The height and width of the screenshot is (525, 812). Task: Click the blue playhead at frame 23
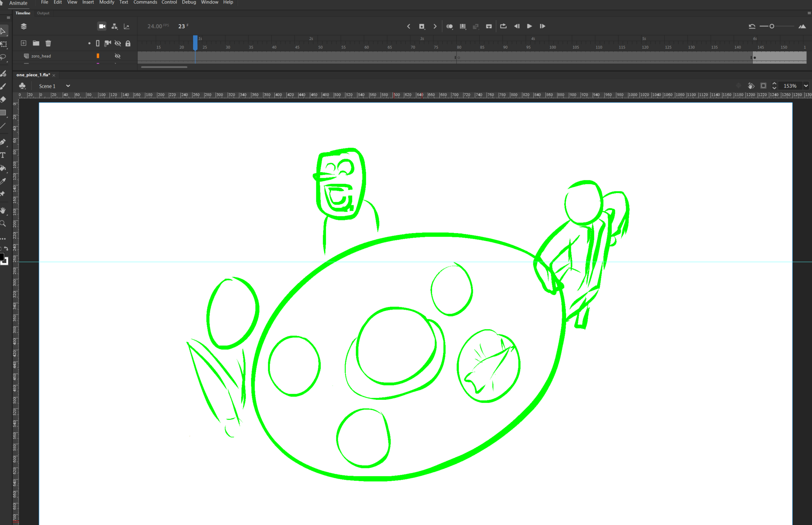[195, 43]
